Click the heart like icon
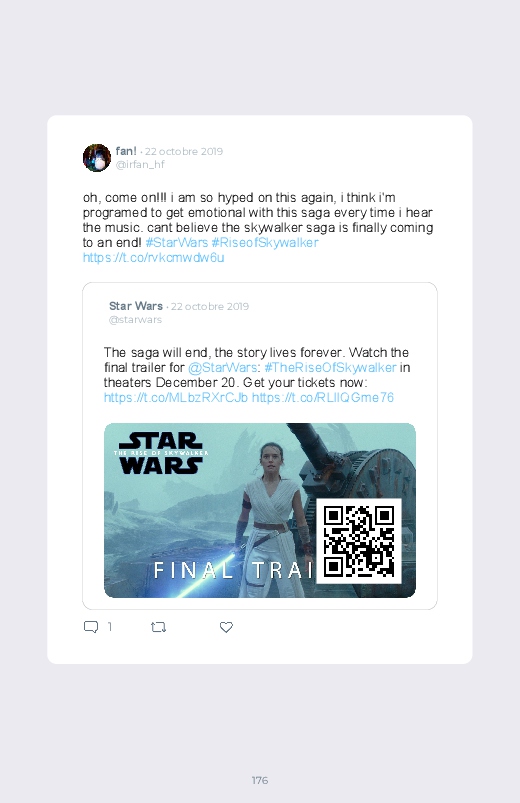The width and height of the screenshot is (520, 803). pyautogui.click(x=226, y=627)
